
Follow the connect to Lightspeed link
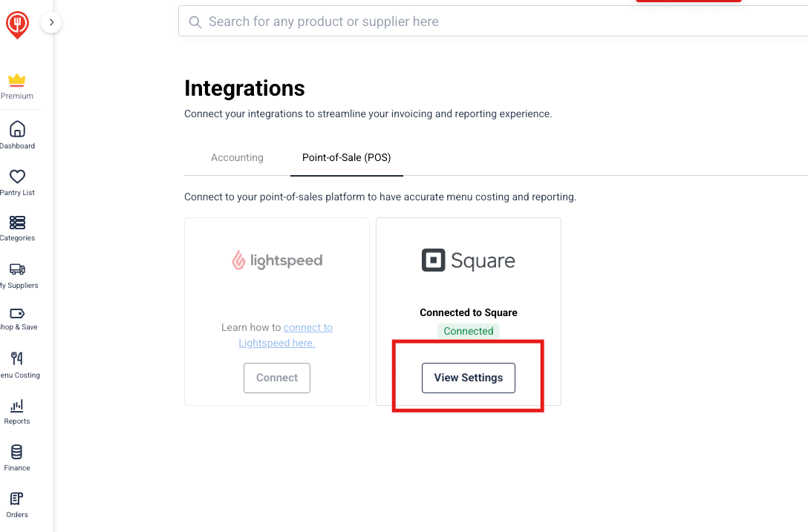click(x=285, y=335)
